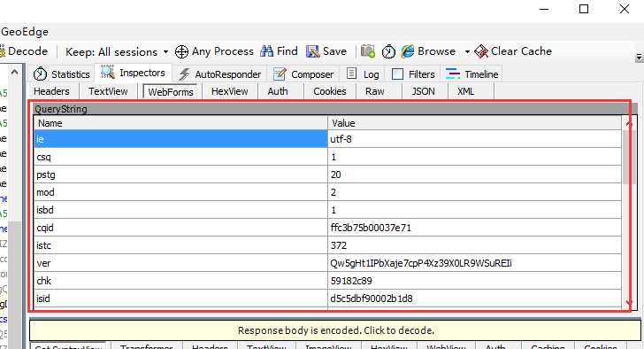Switch to the Statistics tab
Image resolution: width=644 pixels, height=349 pixels.
(x=62, y=74)
